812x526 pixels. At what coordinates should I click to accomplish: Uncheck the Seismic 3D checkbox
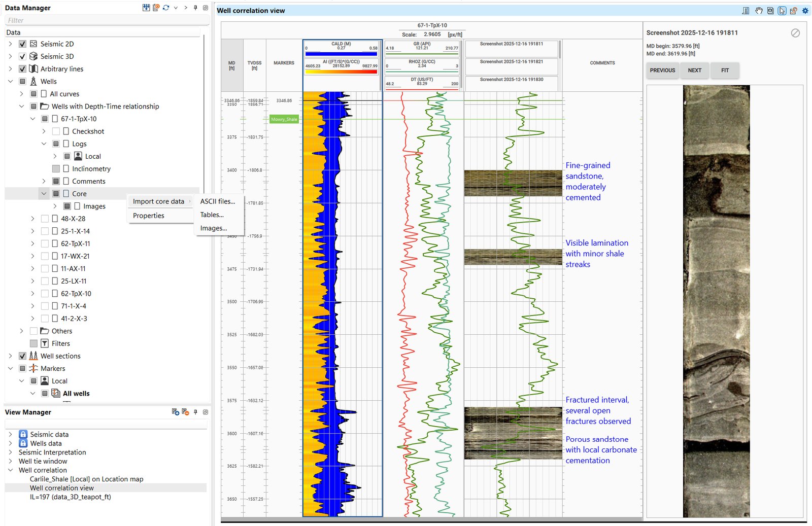(x=22, y=56)
